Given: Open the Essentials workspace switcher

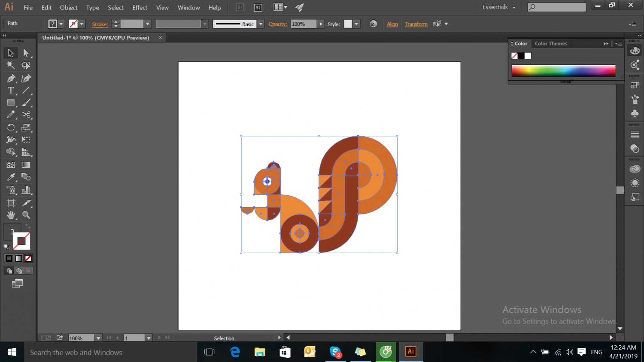Looking at the screenshot, I should [499, 7].
